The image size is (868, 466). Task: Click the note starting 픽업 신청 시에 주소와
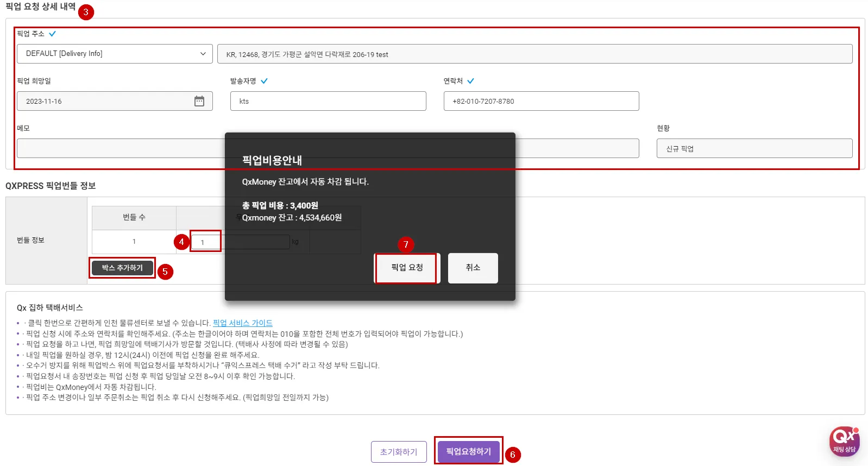(x=244, y=334)
